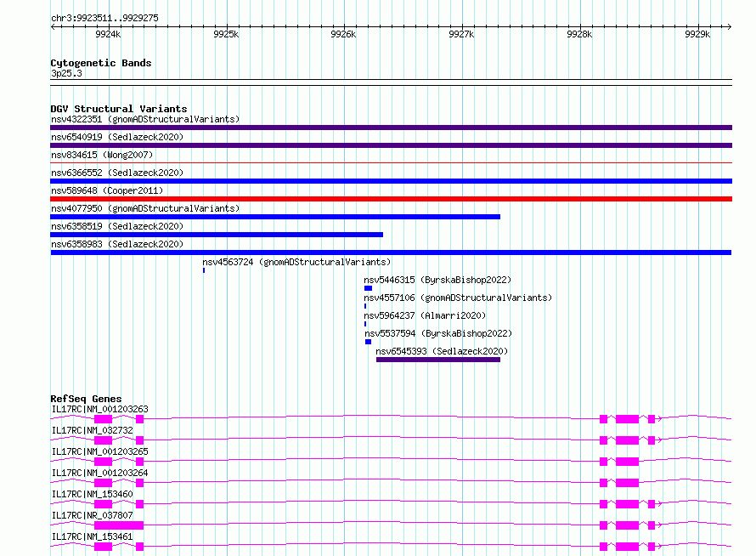This screenshot has height=556, width=756.
Task: Open the nsv5446315 (ByrskaBishop2022) label
Action: pos(437,280)
